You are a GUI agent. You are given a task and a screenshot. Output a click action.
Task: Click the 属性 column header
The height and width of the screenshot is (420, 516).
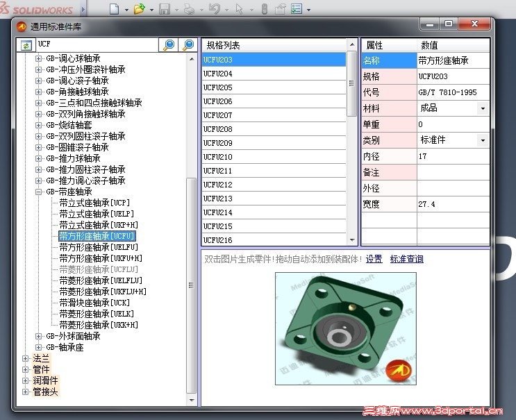click(x=389, y=45)
